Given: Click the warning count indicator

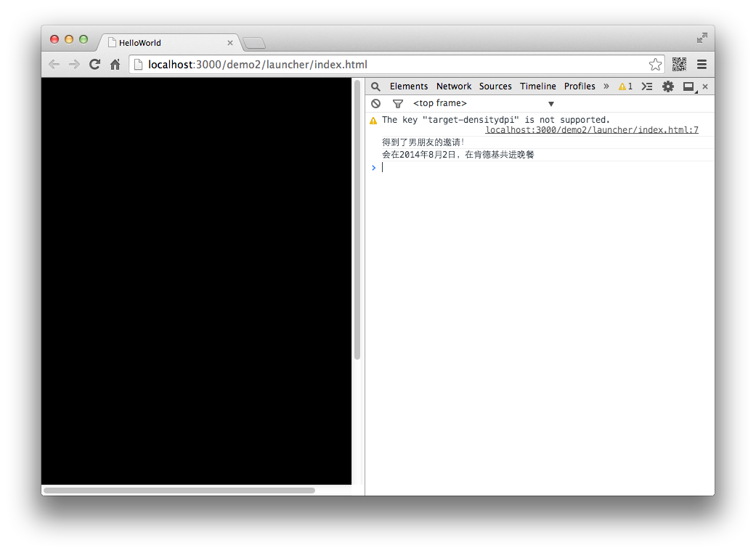Looking at the screenshot, I should tap(625, 86).
